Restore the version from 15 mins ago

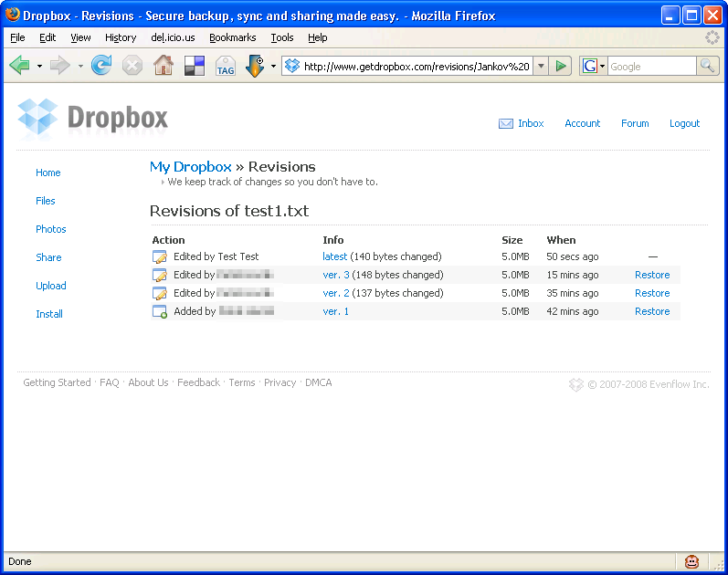pyautogui.click(x=652, y=275)
